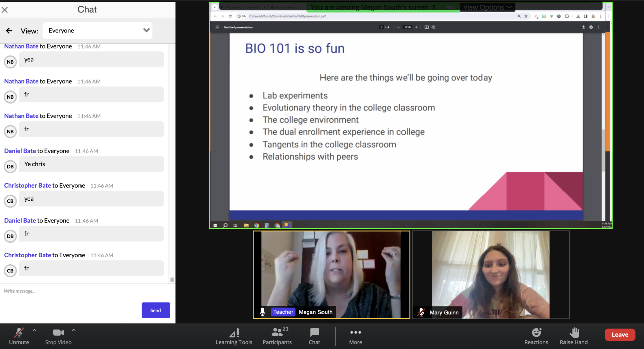Click Christopher Bate's name above 'yea' message

(28, 185)
